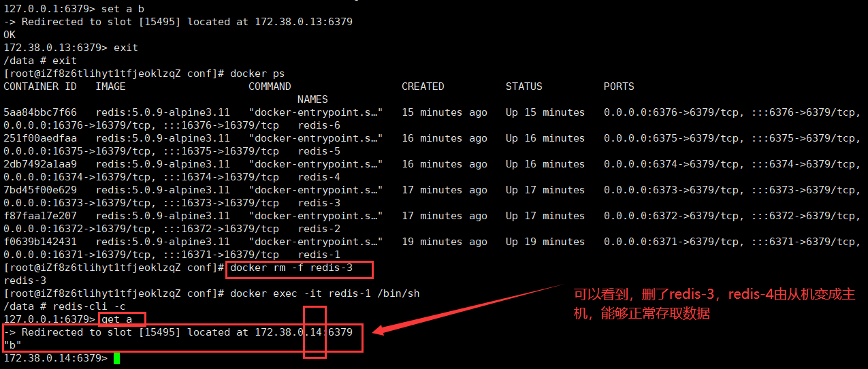Click the 'STATUS' column header
868x369 pixels.
pyautogui.click(x=524, y=86)
